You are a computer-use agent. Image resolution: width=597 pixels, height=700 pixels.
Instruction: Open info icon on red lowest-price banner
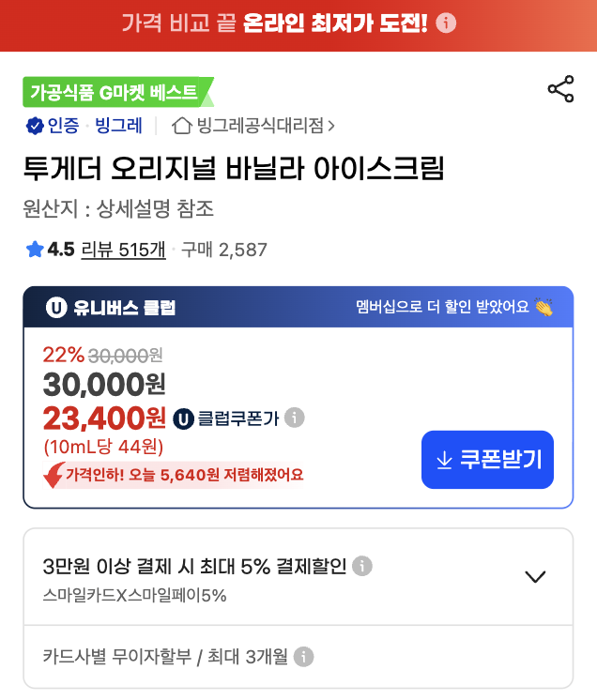(x=446, y=23)
